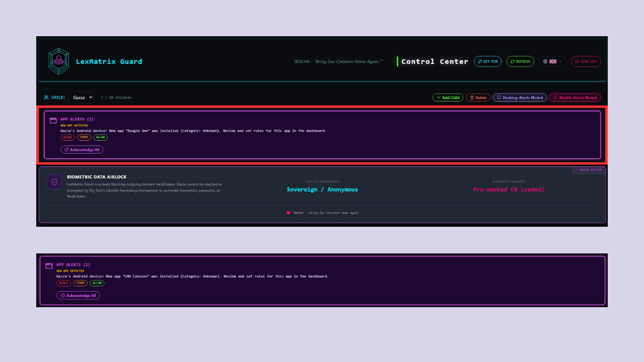Click TIMED on the Google One alert
The height and width of the screenshot is (362, 644).
[x=84, y=137]
